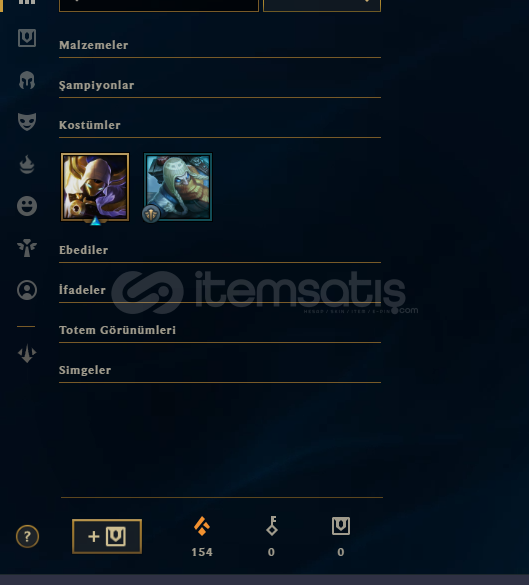Open the ward skins sidebar icon
The width and height of the screenshot is (529, 585).
27,248
